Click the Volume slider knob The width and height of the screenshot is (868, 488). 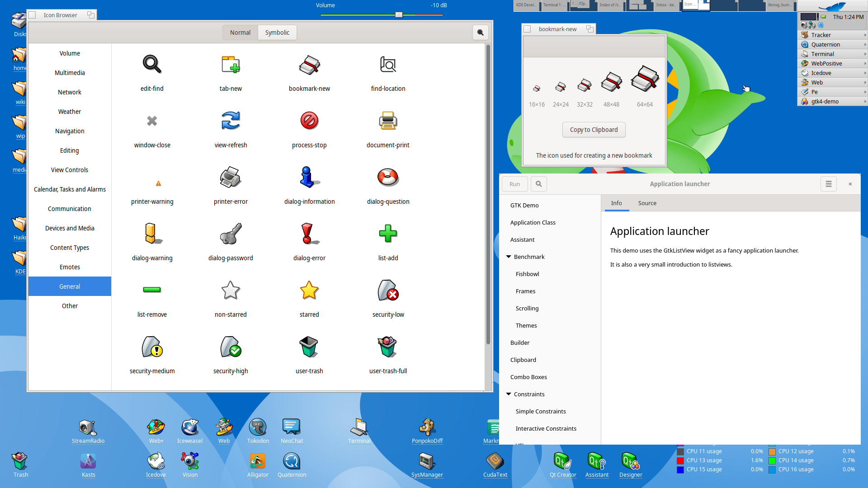pos(399,15)
